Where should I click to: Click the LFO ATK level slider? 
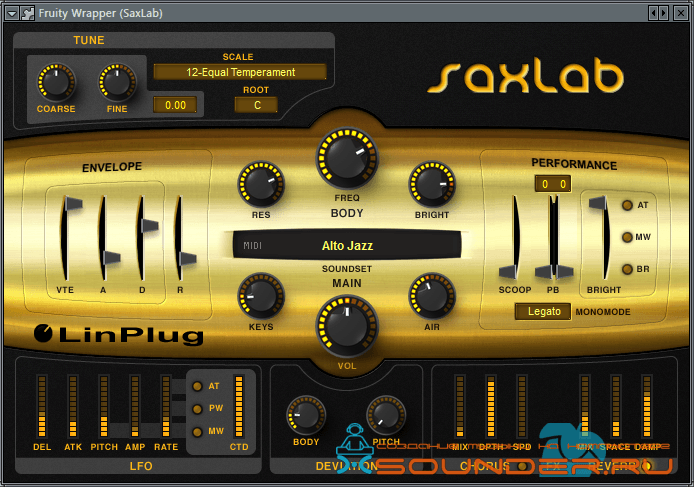click(x=73, y=406)
